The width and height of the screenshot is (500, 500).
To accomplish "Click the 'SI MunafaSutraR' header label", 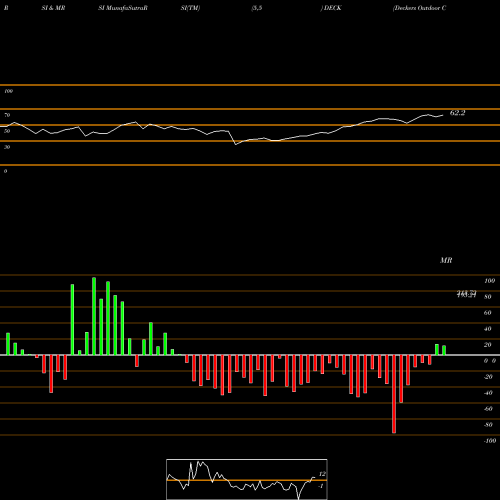I will click(123, 8).
